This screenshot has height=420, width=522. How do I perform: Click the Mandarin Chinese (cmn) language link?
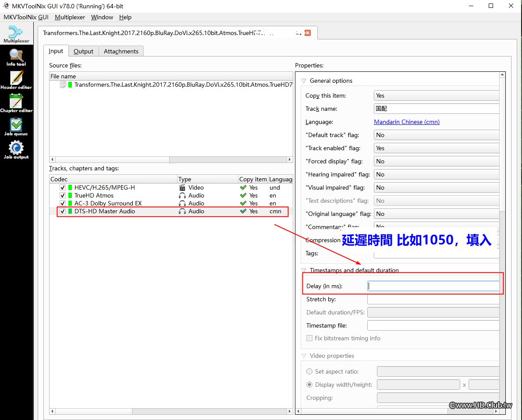click(406, 122)
